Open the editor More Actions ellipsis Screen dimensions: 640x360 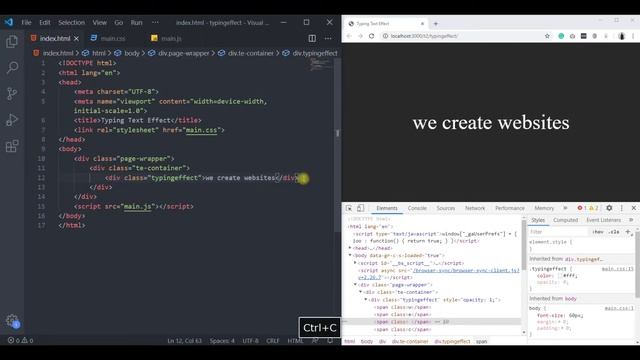[x=328, y=38]
